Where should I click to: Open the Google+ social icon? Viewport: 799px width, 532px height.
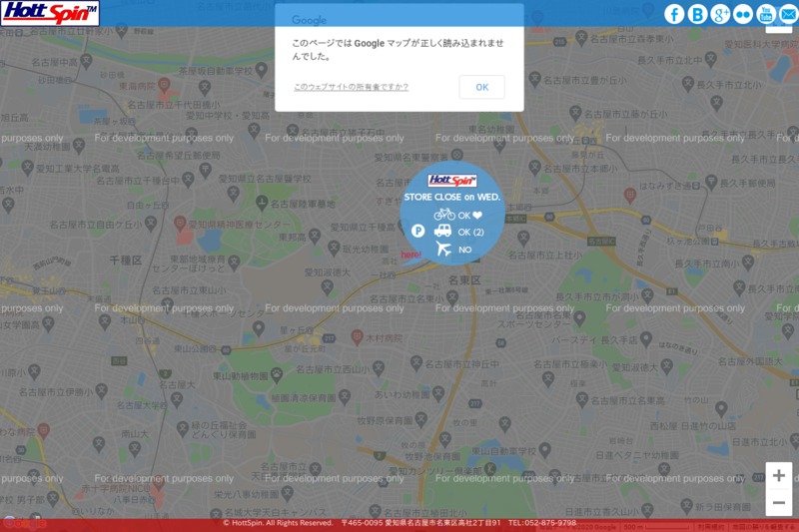pos(720,14)
